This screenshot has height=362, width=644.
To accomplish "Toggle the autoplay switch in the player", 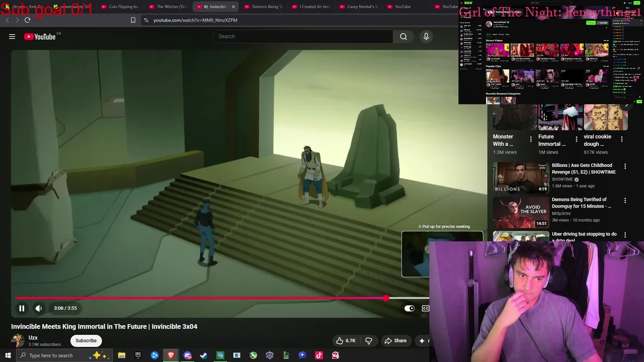I will [410, 308].
